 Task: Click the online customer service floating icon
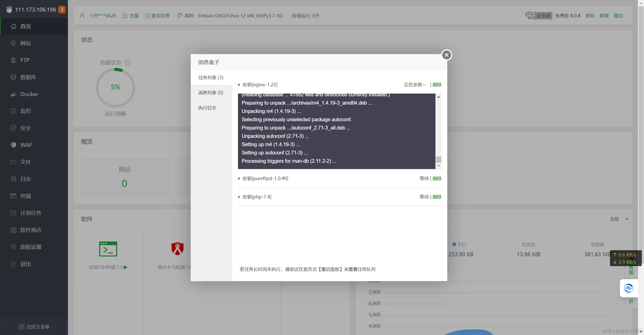(x=628, y=288)
